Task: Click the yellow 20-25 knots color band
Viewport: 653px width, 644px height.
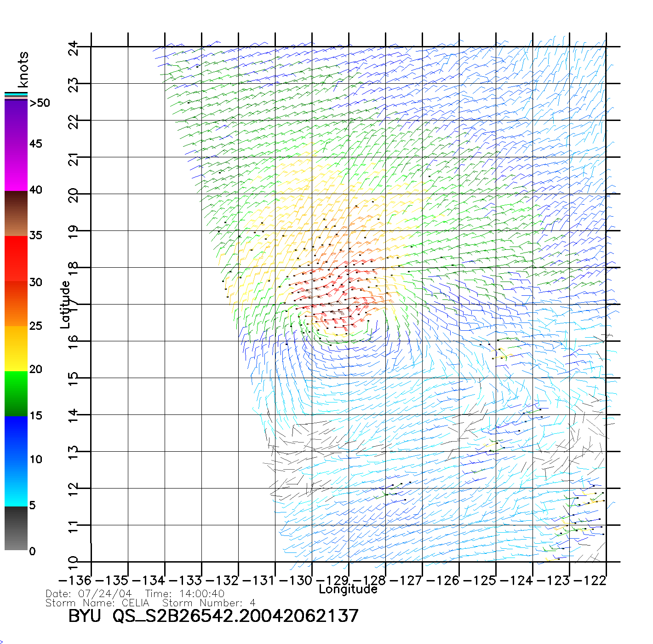Action: pyautogui.click(x=16, y=348)
